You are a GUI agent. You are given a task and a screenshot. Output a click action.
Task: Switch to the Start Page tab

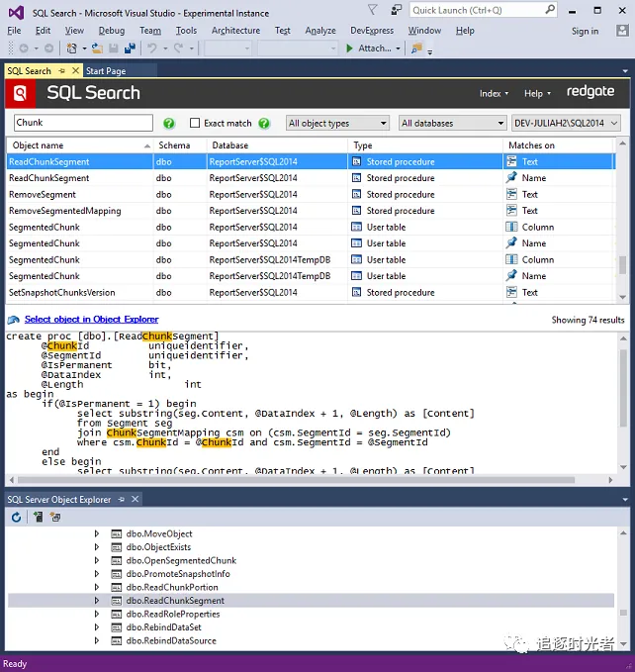[106, 71]
